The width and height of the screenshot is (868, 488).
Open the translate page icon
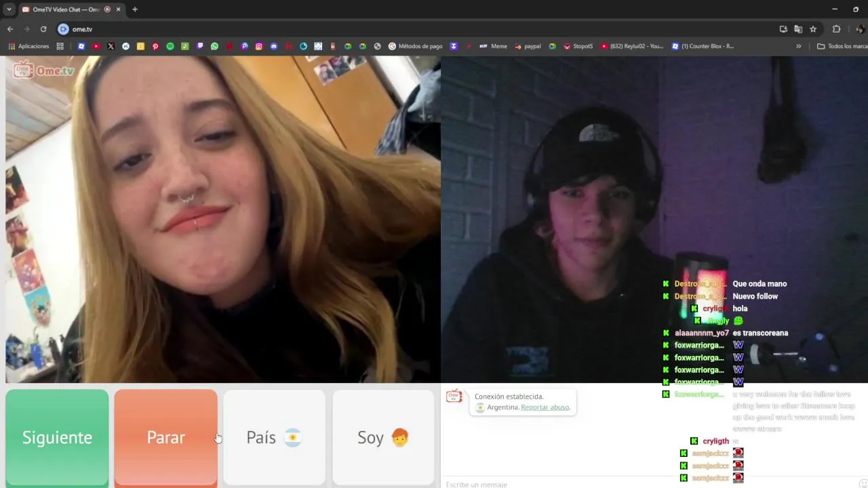[798, 29]
